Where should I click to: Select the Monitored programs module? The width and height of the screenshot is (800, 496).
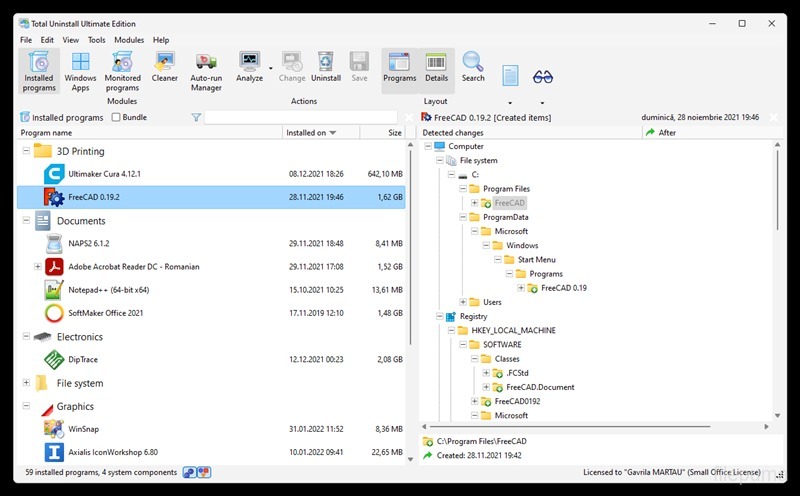pyautogui.click(x=123, y=69)
